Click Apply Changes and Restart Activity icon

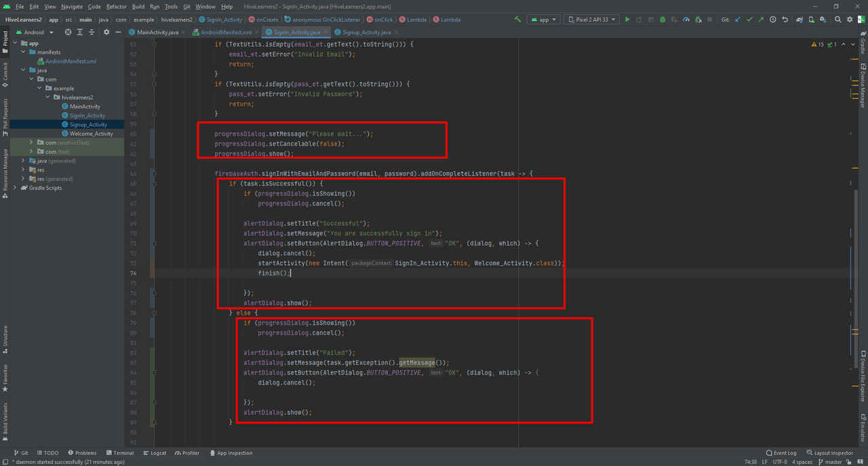coord(639,20)
